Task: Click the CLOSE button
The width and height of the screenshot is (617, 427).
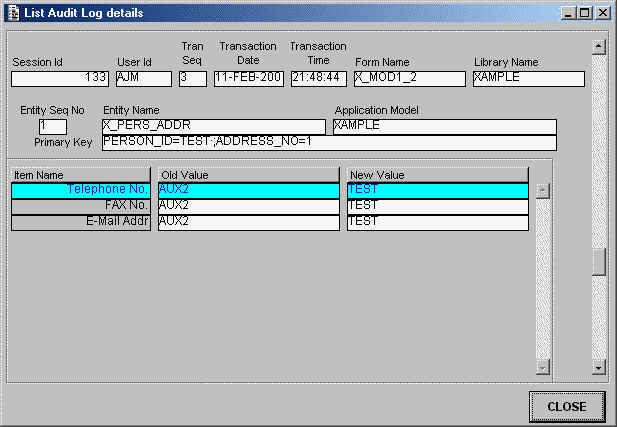Action: pyautogui.click(x=566, y=406)
